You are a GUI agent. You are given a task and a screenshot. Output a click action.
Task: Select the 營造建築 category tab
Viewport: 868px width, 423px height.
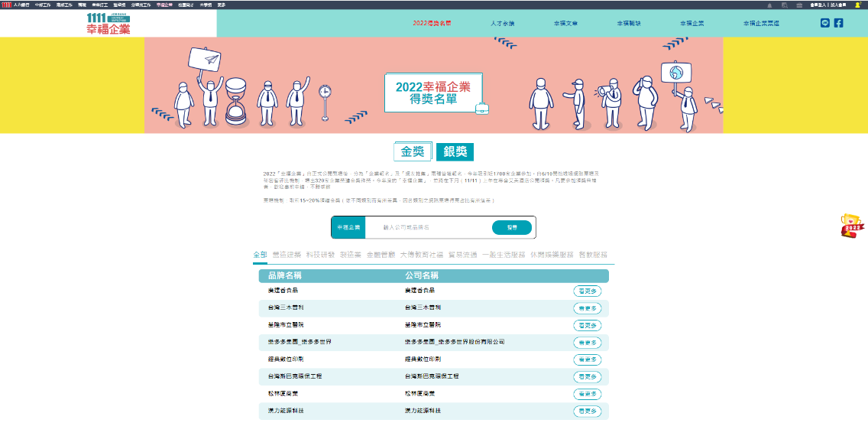click(x=287, y=255)
